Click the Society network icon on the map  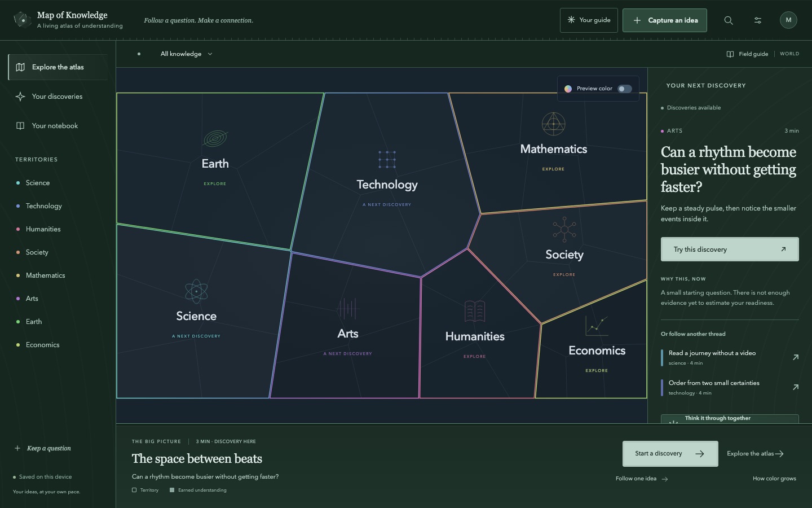(564, 229)
